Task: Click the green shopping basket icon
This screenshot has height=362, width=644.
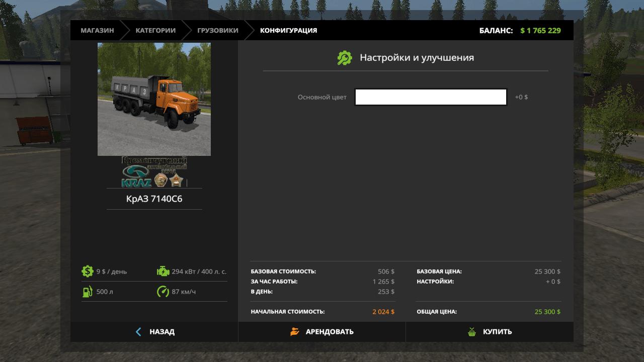Action: point(472,332)
